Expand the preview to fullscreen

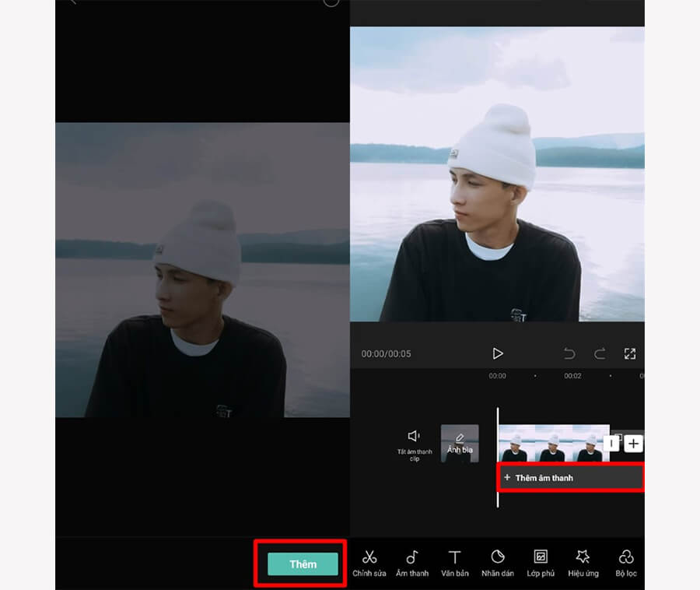click(629, 353)
